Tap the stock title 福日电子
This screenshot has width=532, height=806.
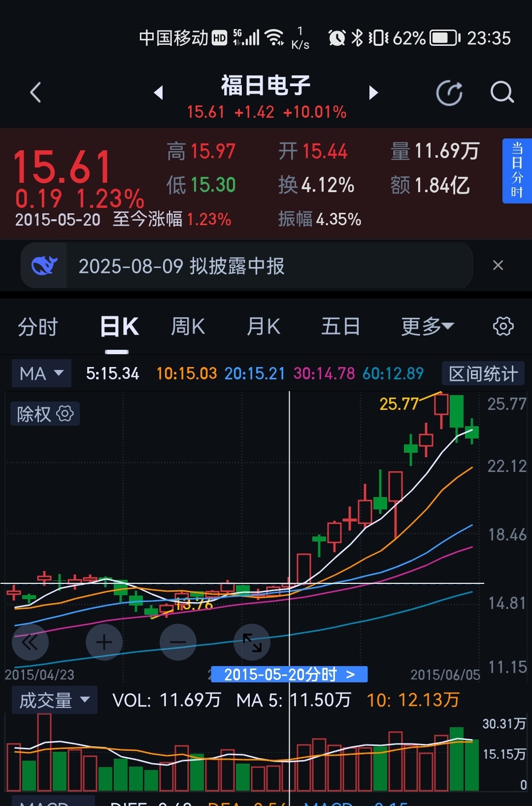(266, 85)
